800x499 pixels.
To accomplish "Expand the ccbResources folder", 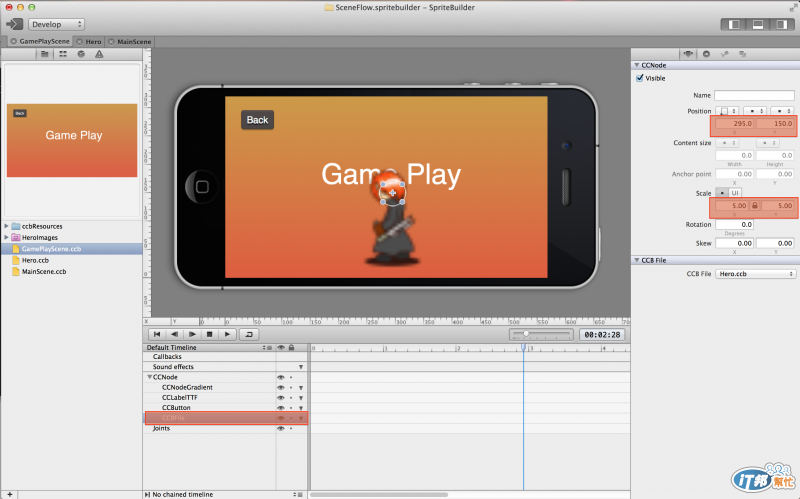I will 6,226.
